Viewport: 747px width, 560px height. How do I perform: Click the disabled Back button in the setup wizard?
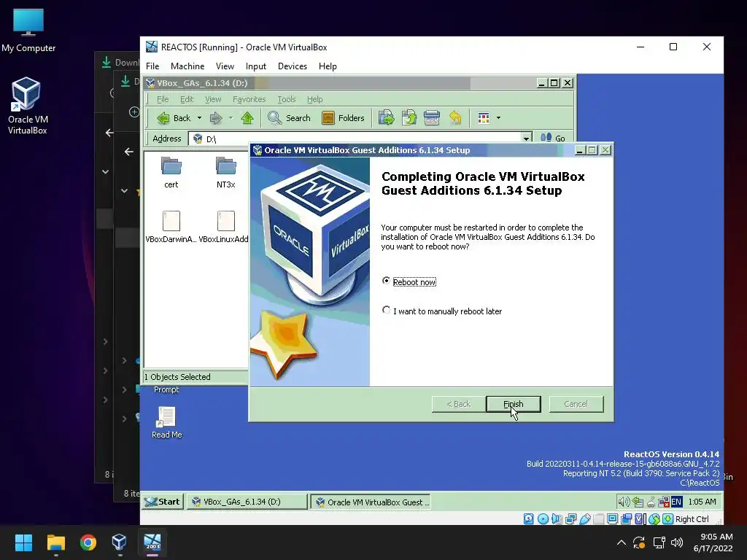[x=458, y=404]
